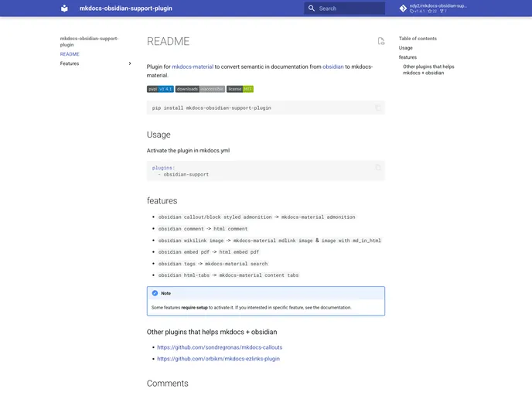Jump to Usage in table of contents
Screen dimensions: 532x396
coord(405,48)
